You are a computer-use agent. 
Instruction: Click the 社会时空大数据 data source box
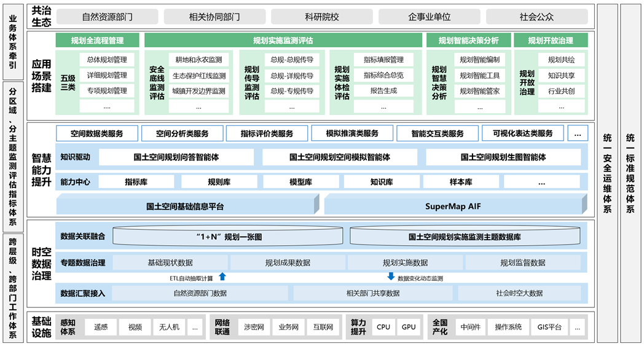tap(519, 293)
